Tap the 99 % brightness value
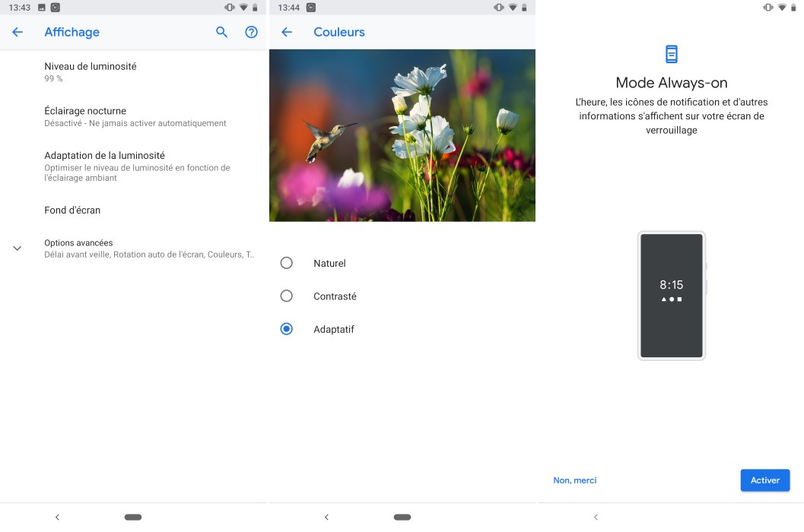This screenshot has width=804, height=532. 53,78
